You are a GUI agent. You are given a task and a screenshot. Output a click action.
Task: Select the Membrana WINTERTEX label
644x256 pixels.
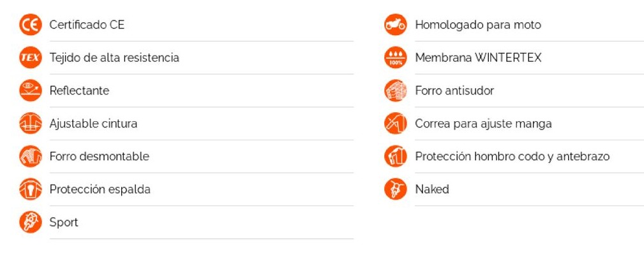(x=478, y=57)
